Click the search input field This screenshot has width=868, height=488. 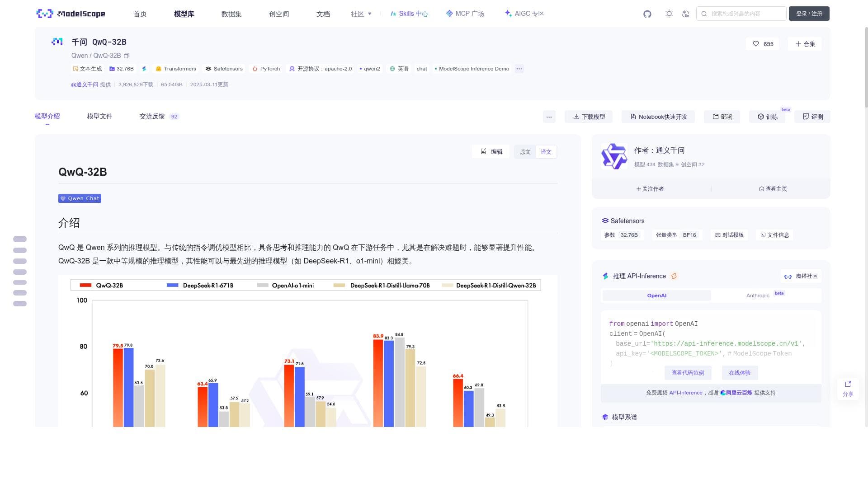[741, 14]
